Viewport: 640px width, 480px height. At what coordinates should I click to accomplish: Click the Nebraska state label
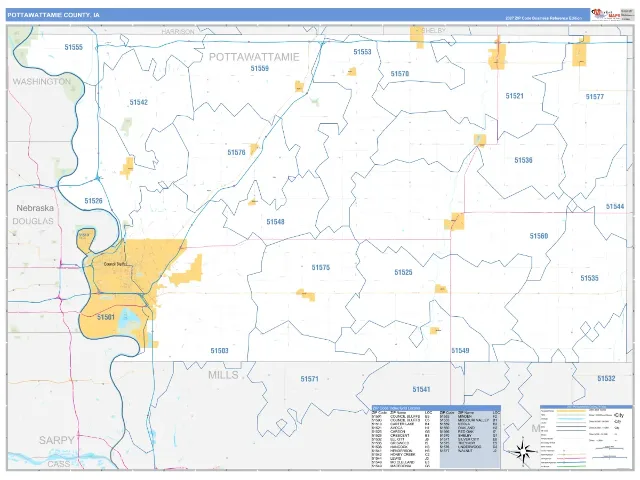35,208
